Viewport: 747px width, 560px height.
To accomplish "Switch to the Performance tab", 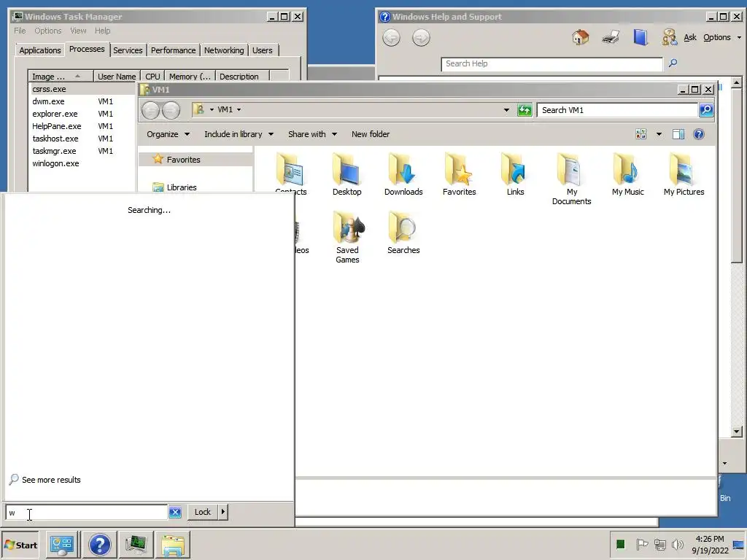I will click(173, 50).
